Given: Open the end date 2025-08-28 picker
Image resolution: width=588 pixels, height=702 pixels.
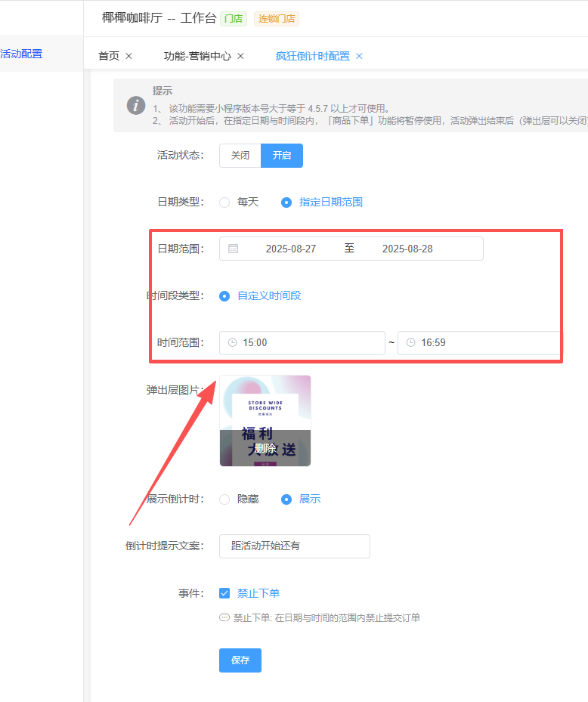Looking at the screenshot, I should coord(407,249).
